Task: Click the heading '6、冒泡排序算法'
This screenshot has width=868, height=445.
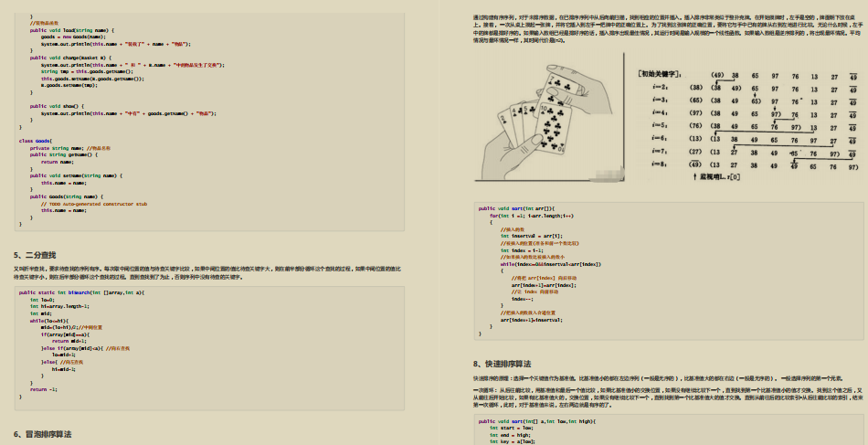Action: tap(43, 434)
